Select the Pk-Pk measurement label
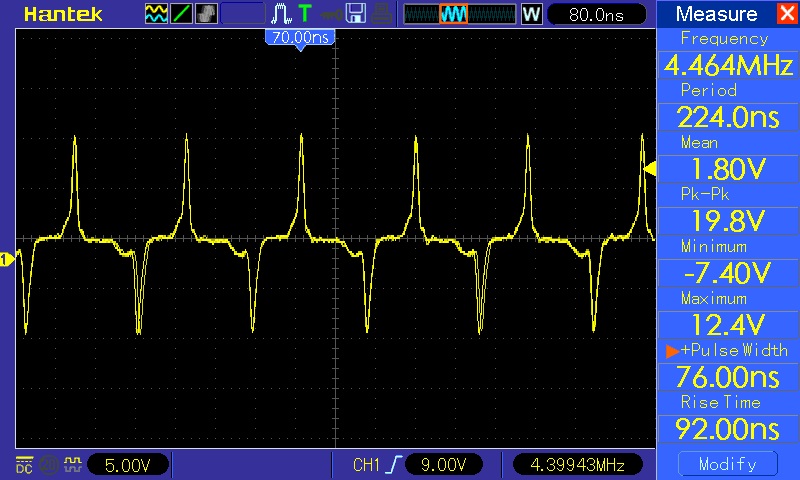This screenshot has width=800, height=480. coord(705,194)
